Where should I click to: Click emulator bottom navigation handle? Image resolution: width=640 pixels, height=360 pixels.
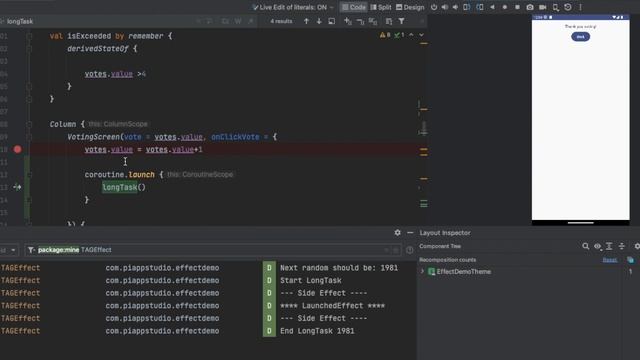580,223
